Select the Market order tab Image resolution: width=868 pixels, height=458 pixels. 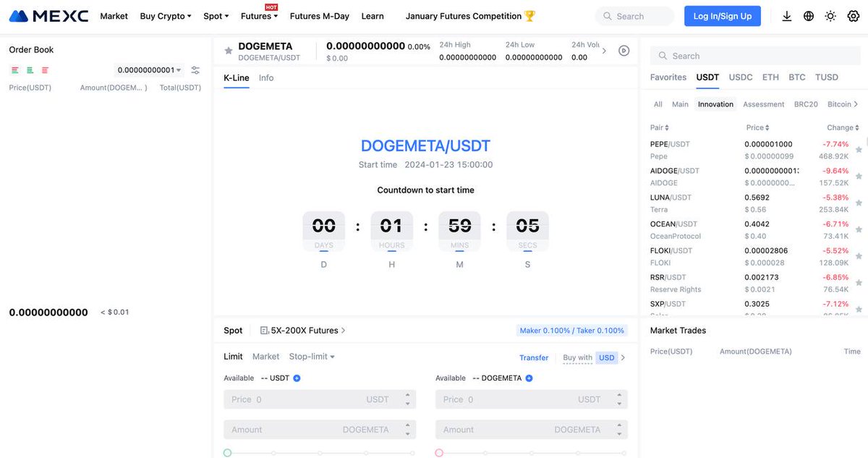point(265,357)
